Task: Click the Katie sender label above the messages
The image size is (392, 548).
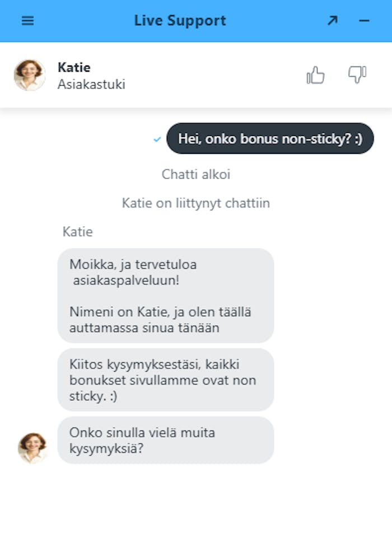Action: pos(78,232)
